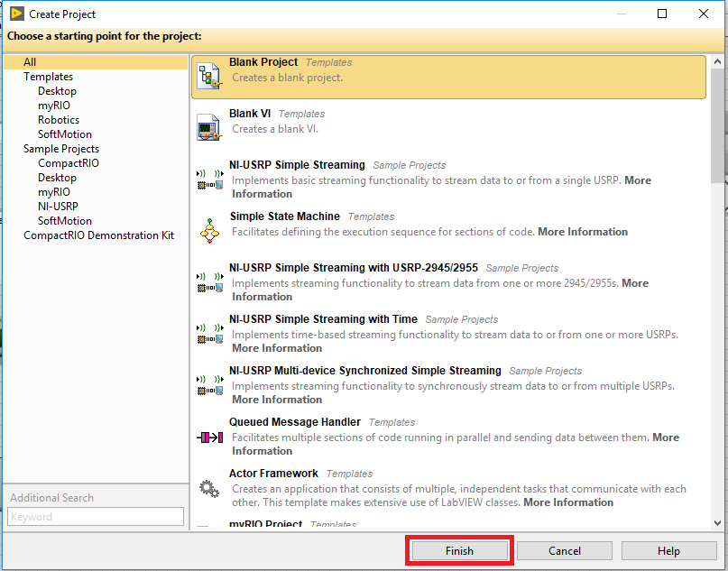
Task: Open Help for Create Project
Action: 668,551
